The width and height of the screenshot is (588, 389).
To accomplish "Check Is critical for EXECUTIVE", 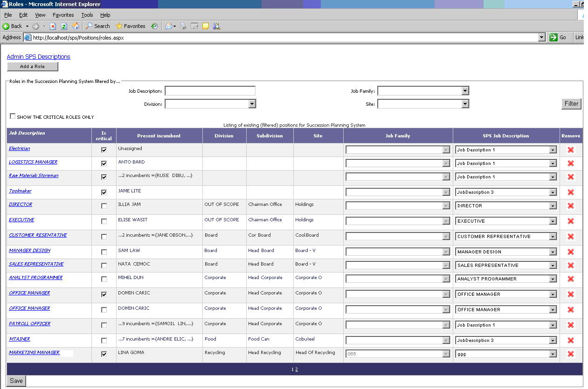I will [x=104, y=221].
